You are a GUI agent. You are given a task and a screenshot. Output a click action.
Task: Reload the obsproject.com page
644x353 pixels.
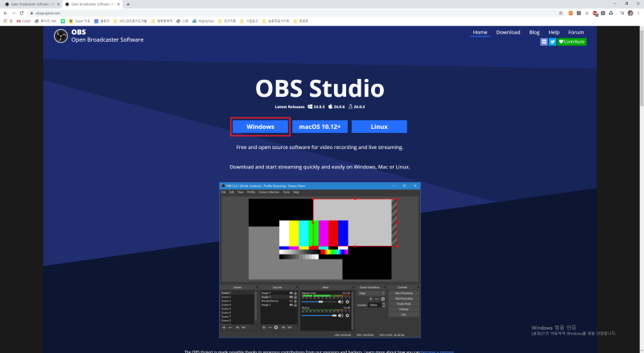[22, 13]
